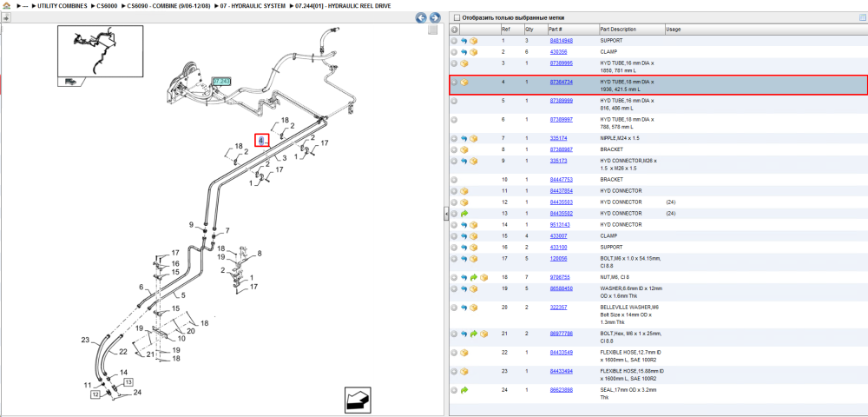Open part number 86623898 link

[x=561, y=390]
